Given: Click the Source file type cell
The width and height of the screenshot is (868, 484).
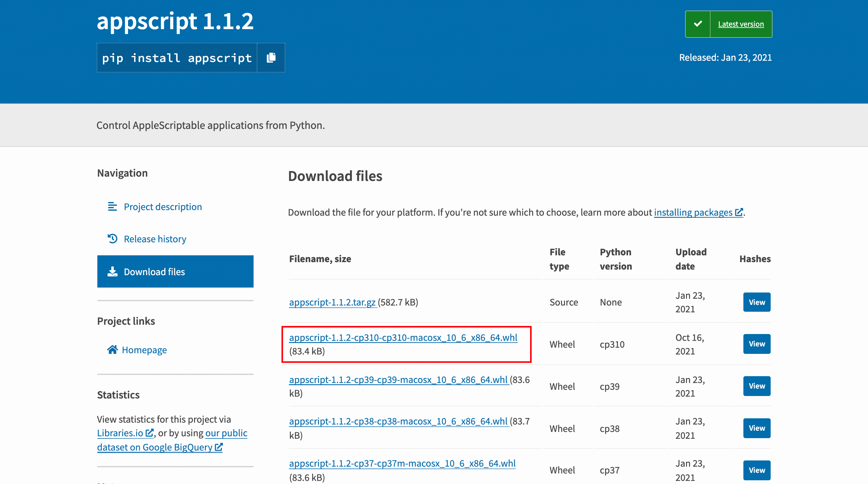Looking at the screenshot, I should 564,302.
